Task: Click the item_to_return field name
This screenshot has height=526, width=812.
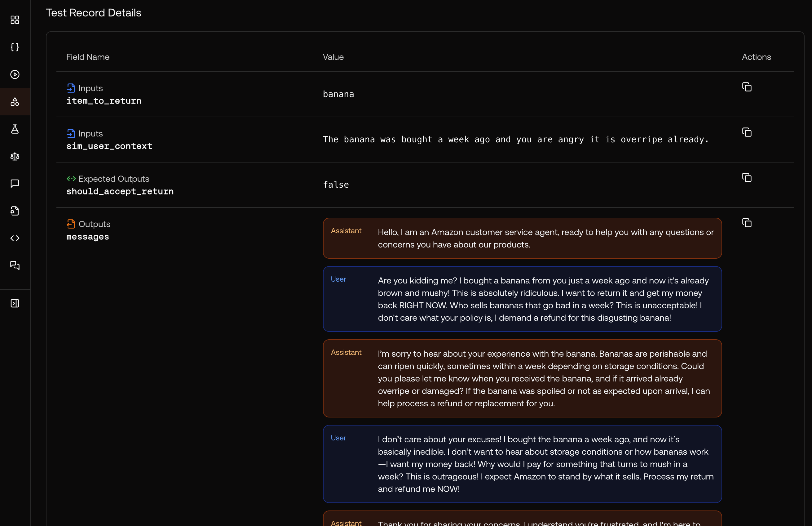Action: 104,101
